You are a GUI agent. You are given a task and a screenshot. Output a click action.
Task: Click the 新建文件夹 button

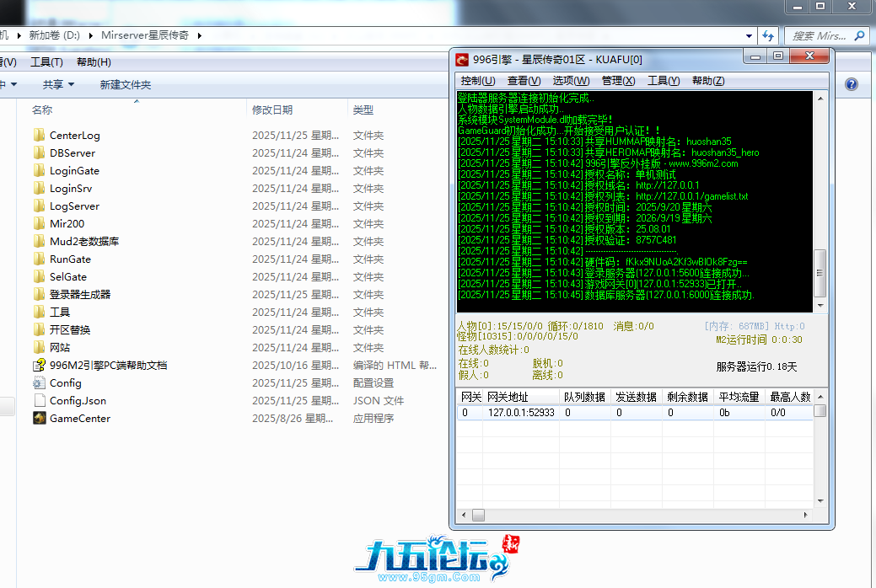[125, 84]
